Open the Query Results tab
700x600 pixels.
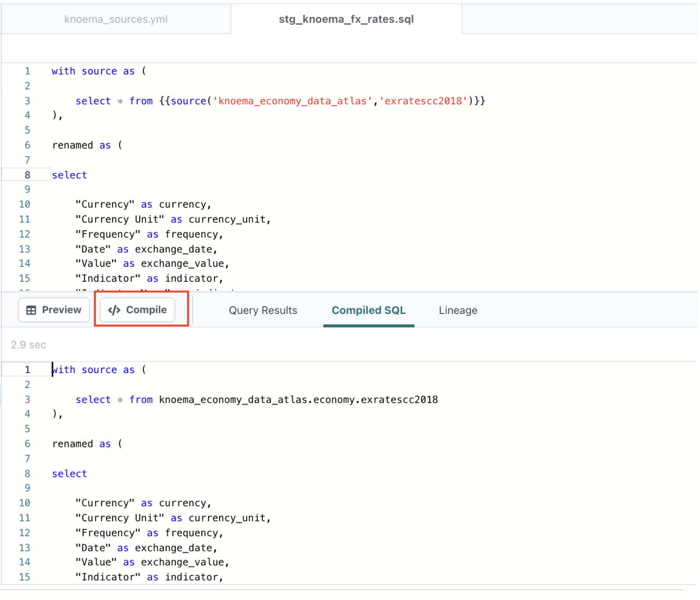click(263, 310)
